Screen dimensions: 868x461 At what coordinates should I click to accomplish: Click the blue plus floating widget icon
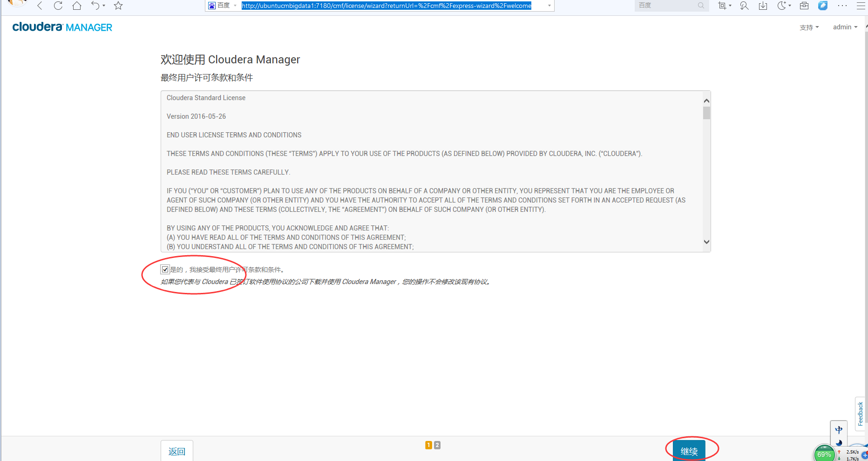(865, 455)
